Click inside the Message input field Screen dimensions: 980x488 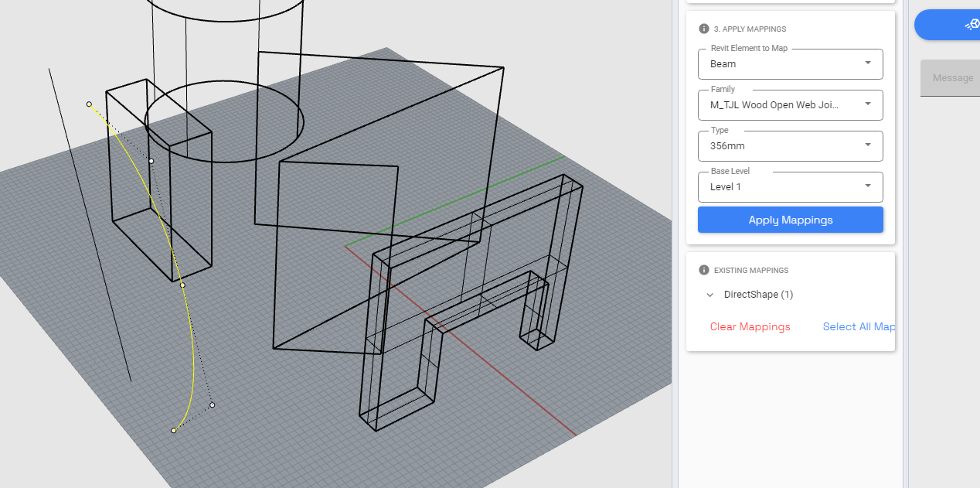[x=951, y=77]
